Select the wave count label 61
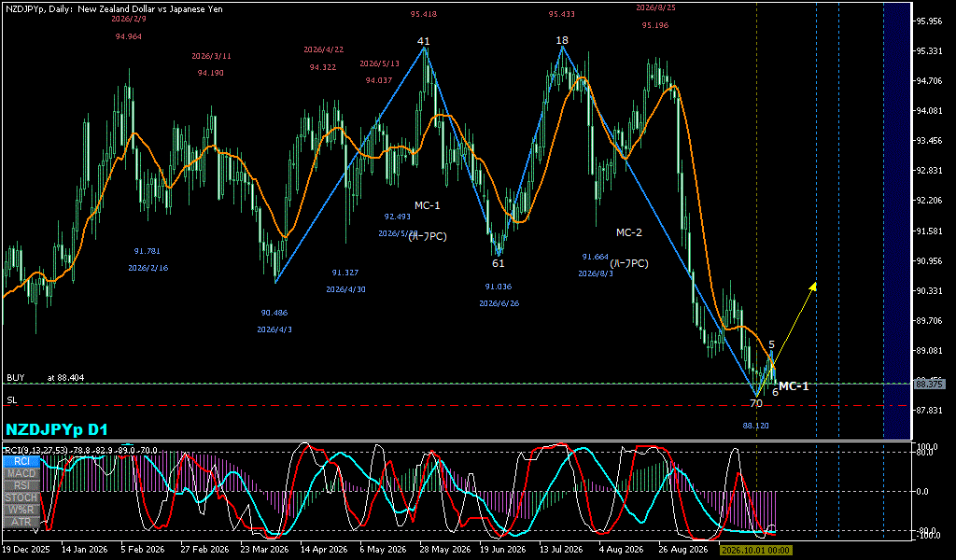The width and height of the screenshot is (956, 560). click(499, 263)
